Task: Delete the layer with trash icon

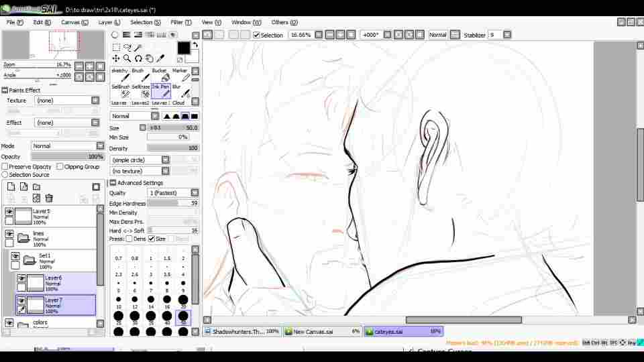Action: tap(49, 198)
